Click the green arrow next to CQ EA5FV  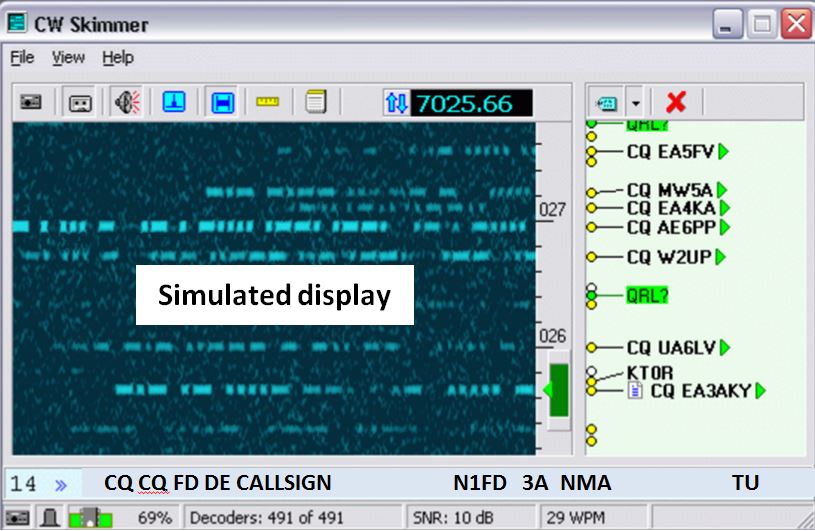pos(724,152)
